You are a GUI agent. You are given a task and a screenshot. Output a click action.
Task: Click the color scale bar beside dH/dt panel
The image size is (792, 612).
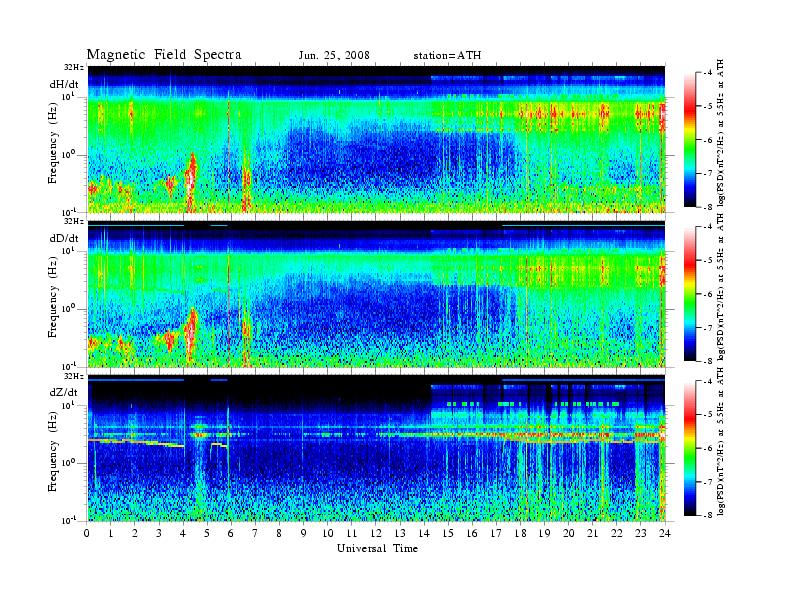(x=690, y=140)
